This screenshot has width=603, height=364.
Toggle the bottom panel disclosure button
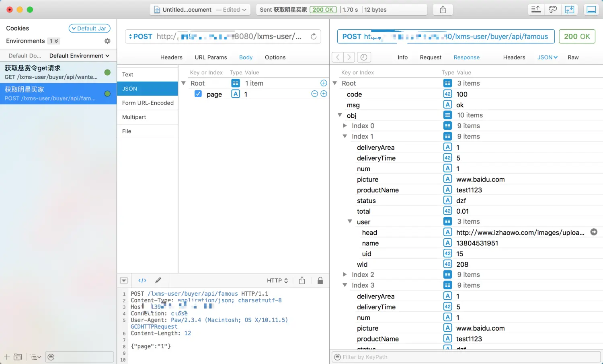pos(124,280)
